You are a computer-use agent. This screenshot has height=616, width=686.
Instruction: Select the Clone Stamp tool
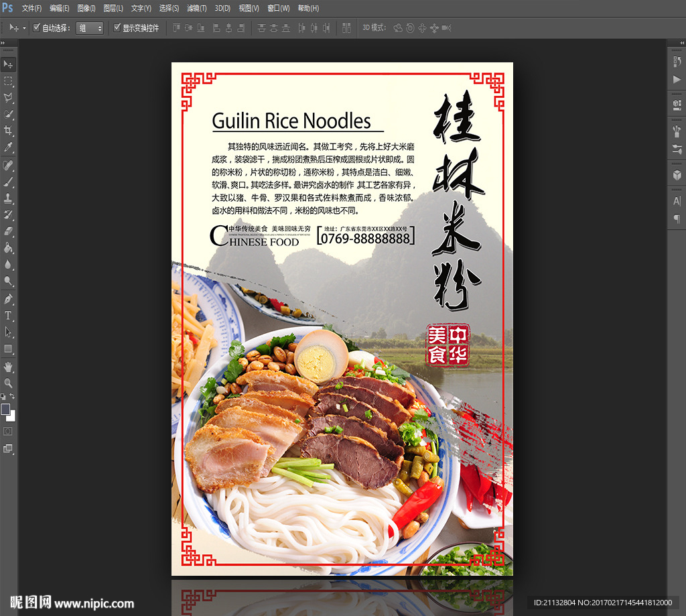[8, 199]
